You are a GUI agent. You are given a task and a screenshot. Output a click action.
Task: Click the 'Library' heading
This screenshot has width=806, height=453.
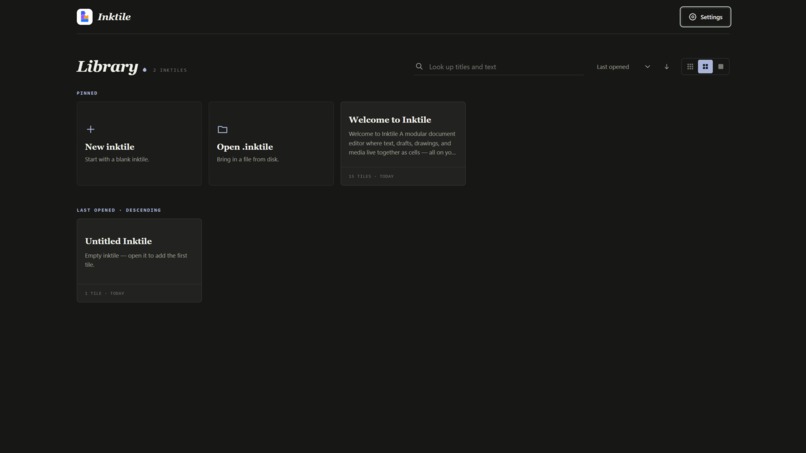(107, 66)
